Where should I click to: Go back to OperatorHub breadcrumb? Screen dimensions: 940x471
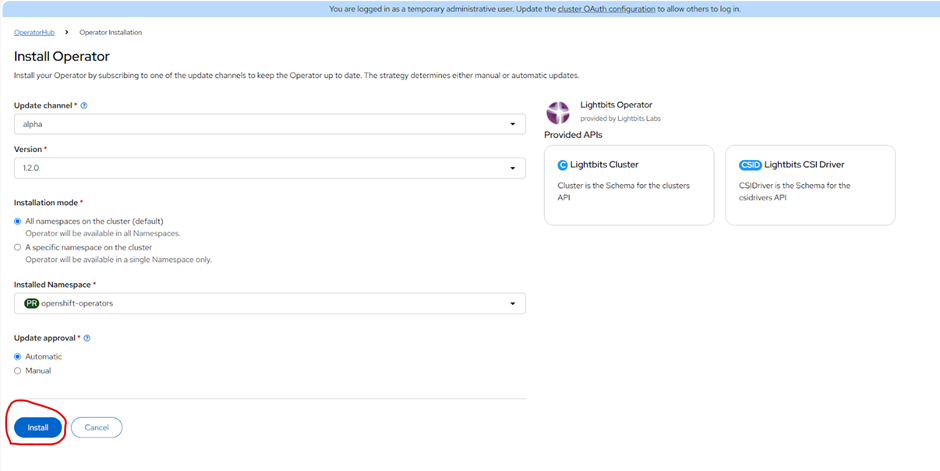[35, 32]
